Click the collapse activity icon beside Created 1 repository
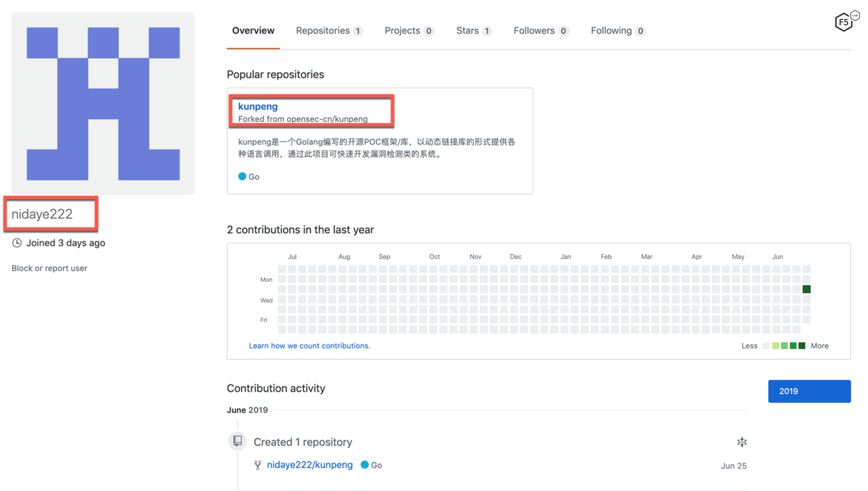Viewport: 868px width, 491px height. pyautogui.click(x=741, y=442)
